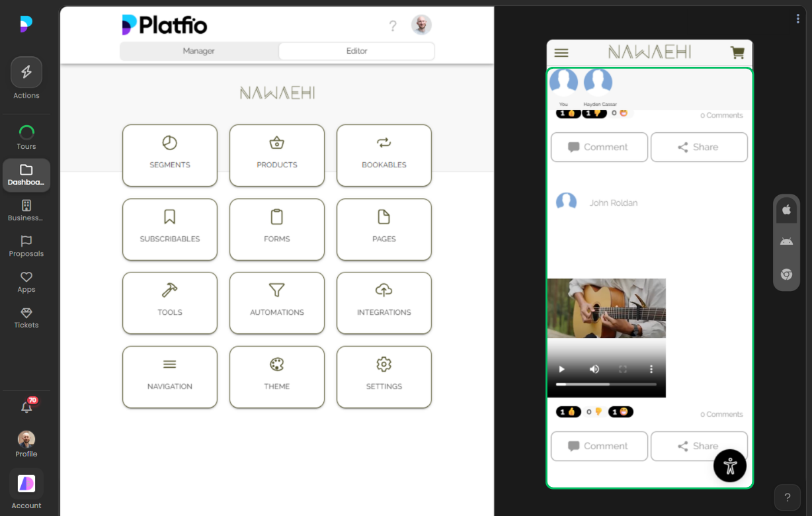Mute the video in the preview
The image size is (812, 516).
pos(594,369)
